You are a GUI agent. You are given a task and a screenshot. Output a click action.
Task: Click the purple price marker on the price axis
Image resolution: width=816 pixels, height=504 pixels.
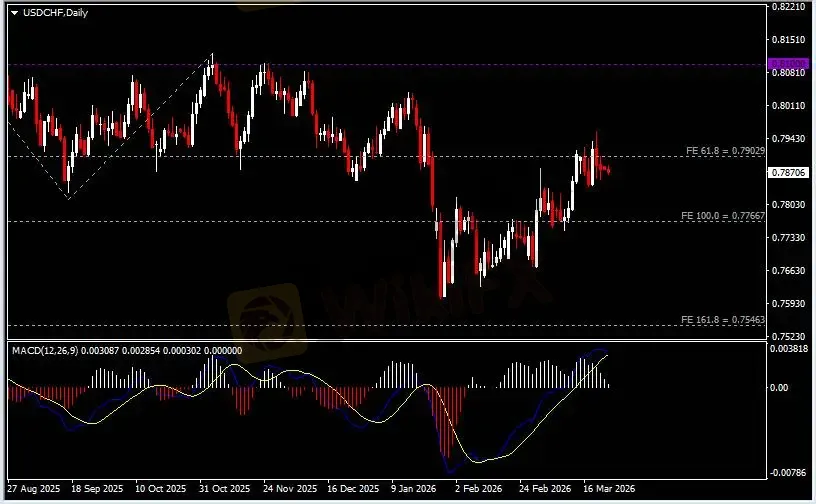pyautogui.click(x=787, y=64)
